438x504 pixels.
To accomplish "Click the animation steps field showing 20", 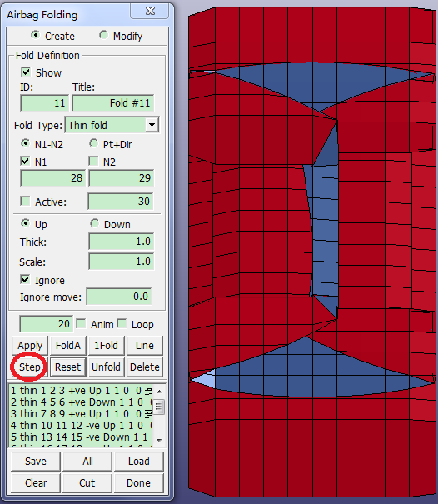I will [x=47, y=324].
